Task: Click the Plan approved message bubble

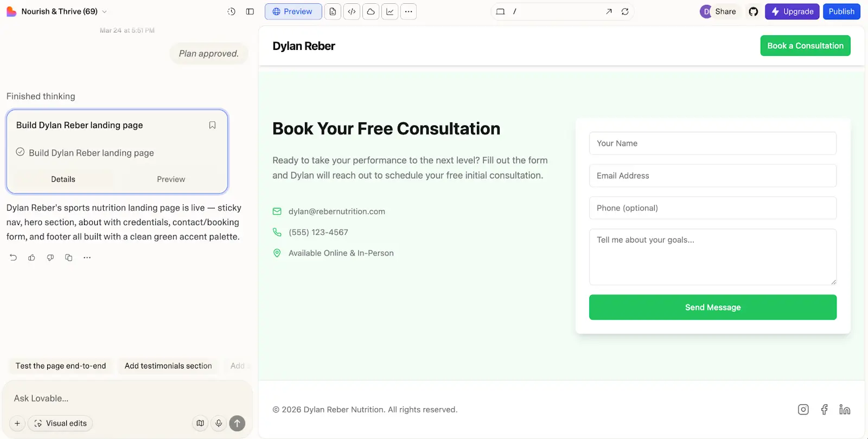Action: click(x=209, y=54)
